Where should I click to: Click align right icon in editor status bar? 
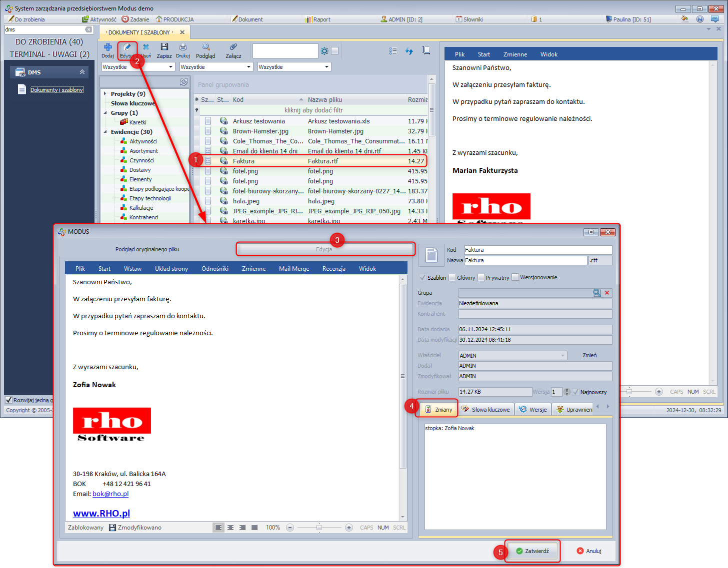coord(242,528)
